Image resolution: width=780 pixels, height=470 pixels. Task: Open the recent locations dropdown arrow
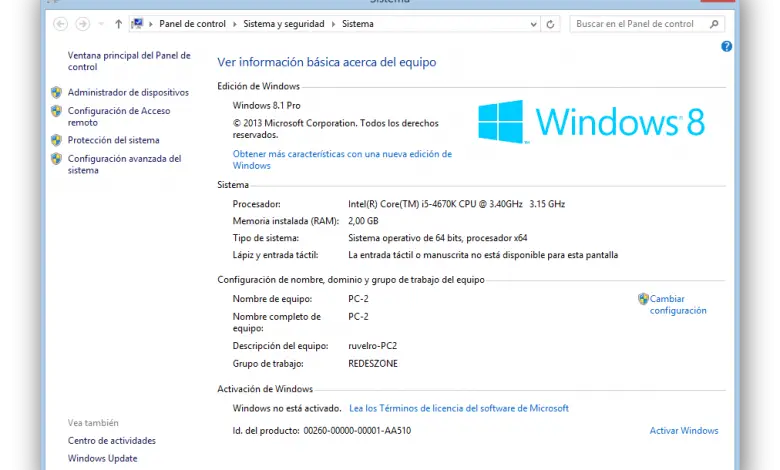101,24
